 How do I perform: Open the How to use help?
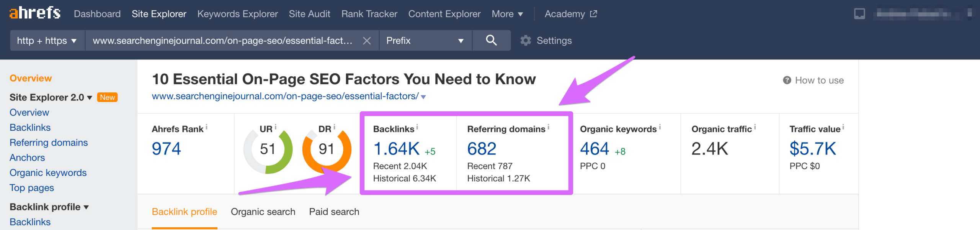[x=813, y=80]
